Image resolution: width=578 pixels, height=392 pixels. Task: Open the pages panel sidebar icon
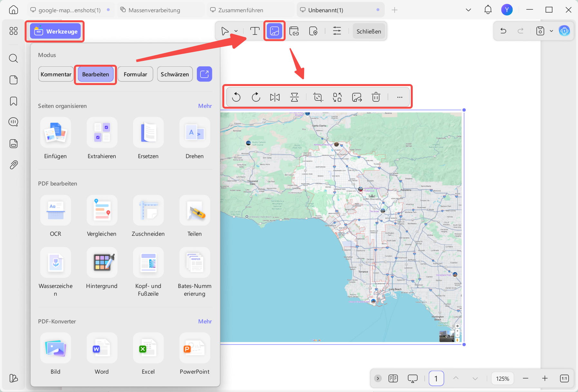click(14, 80)
